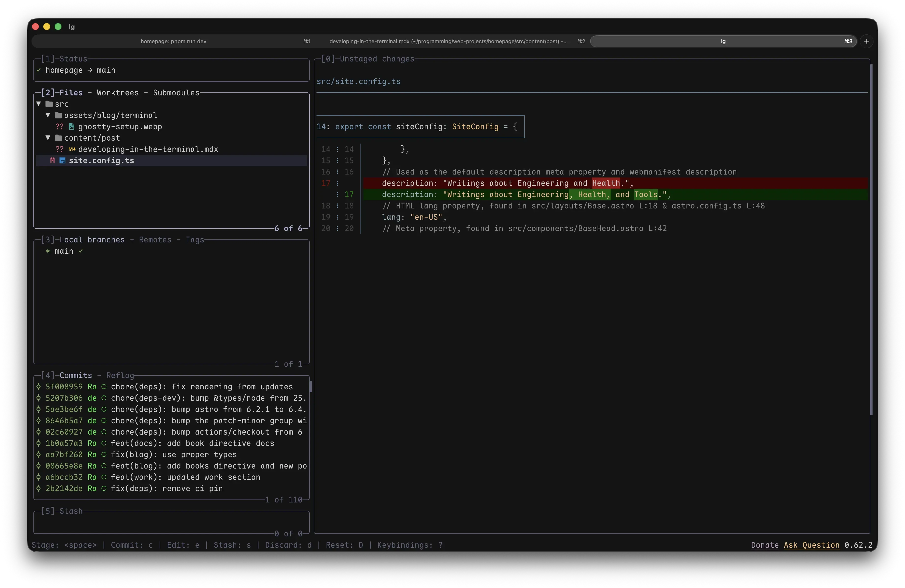Image resolution: width=905 pixels, height=588 pixels.
Task: Select developing-in-the-terminal.mdx file row
Action: tap(171, 149)
